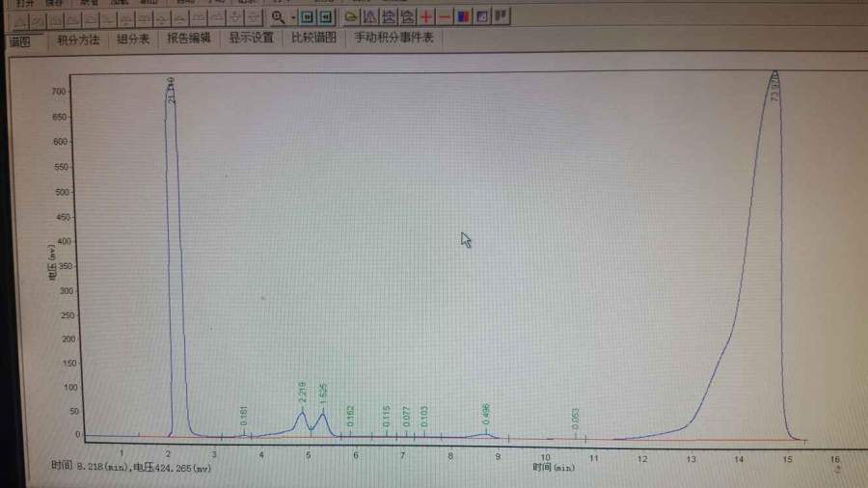The height and width of the screenshot is (488, 868).
Task: Click the yellow open folder icon
Action: [x=350, y=17]
